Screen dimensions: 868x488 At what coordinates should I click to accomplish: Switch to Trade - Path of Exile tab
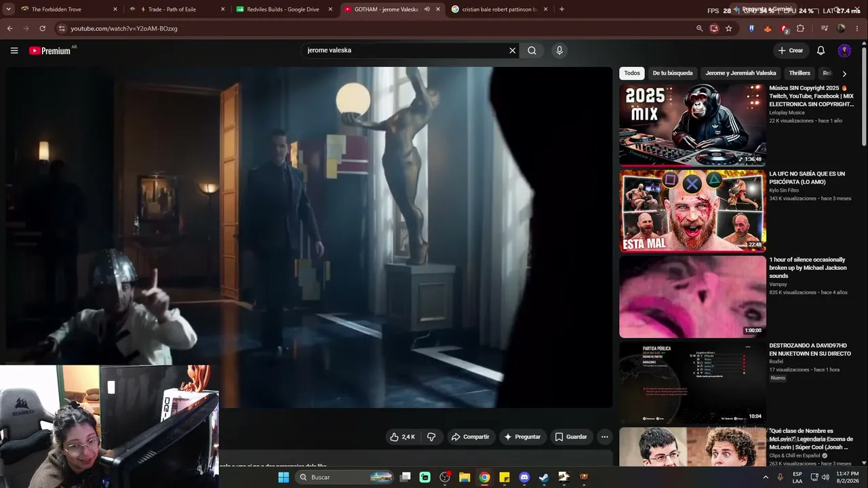176,9
